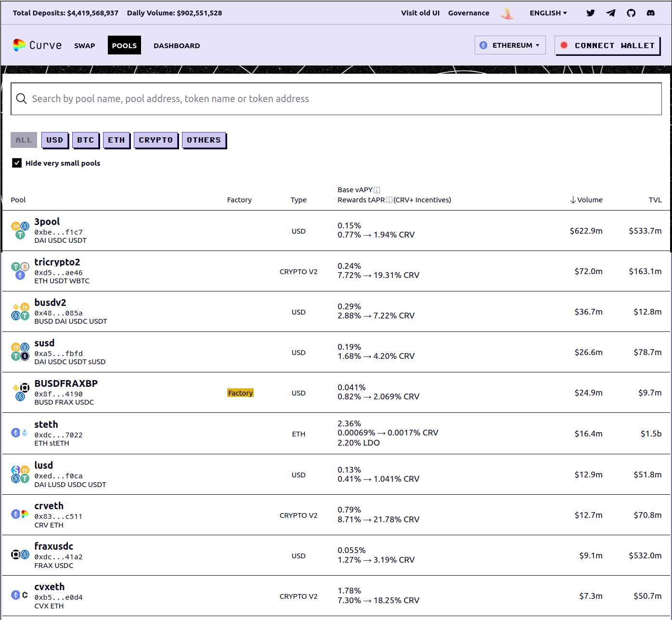672x620 pixels.
Task: Open the 3pool pool name link
Action: point(47,222)
